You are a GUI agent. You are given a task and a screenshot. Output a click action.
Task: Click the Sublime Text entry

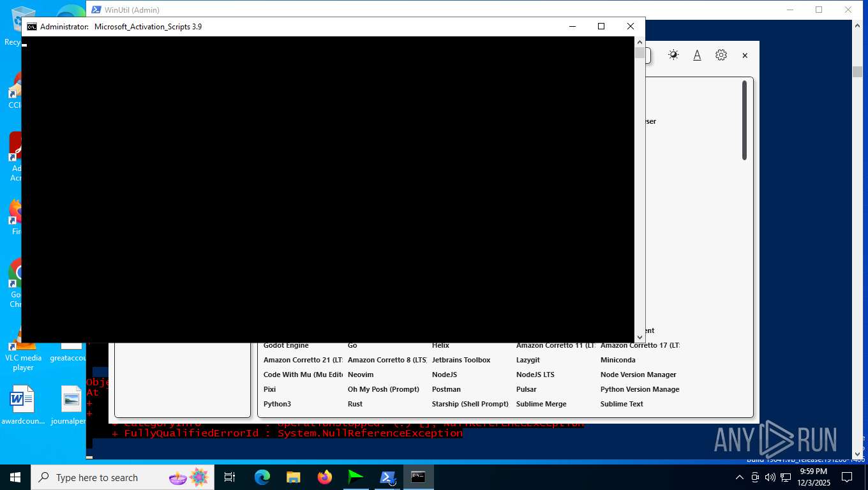pyautogui.click(x=622, y=404)
